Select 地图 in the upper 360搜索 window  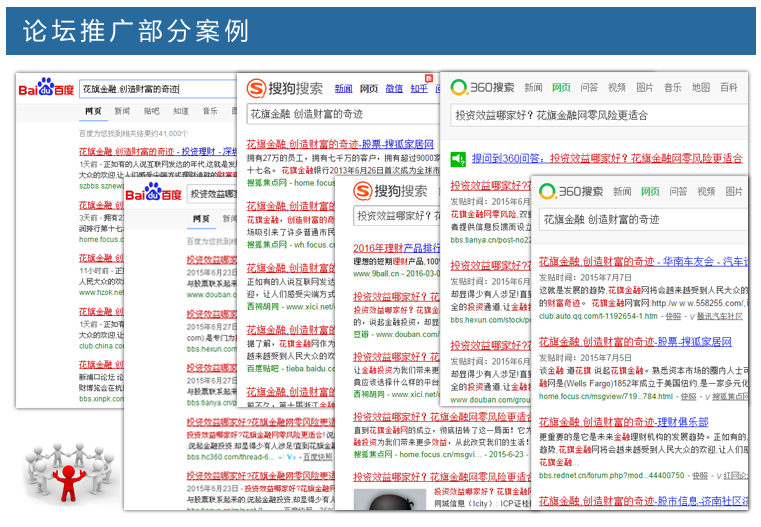coord(701,87)
